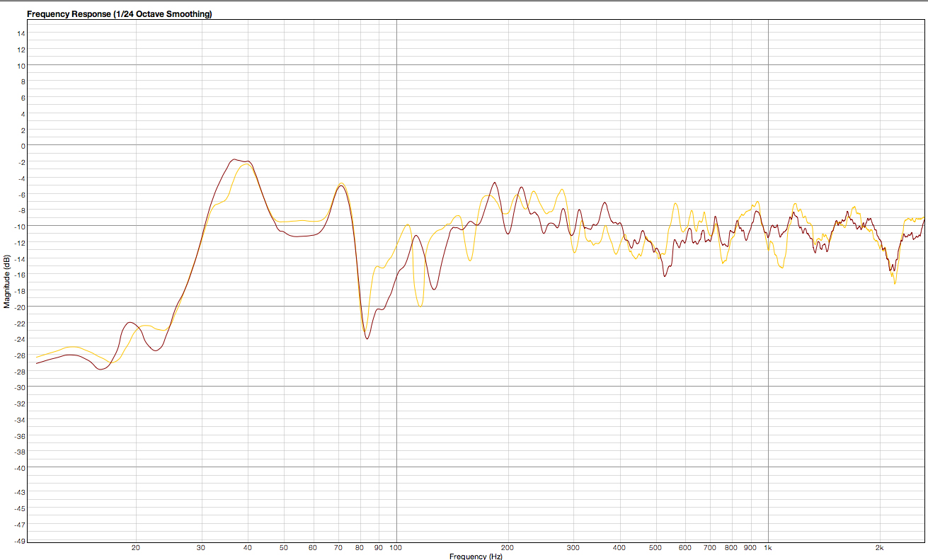Select the Magnitude (dB) axis label
The image size is (928, 560).
[x=6, y=282]
